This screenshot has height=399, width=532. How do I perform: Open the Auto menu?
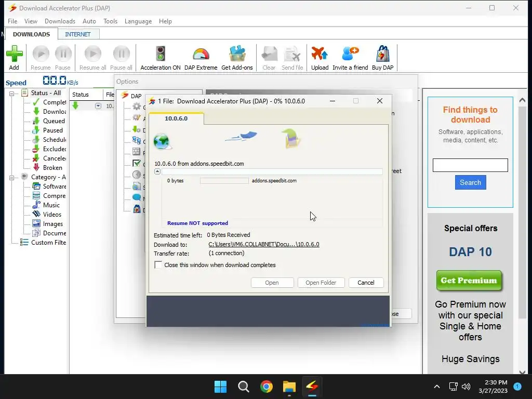[x=89, y=21]
